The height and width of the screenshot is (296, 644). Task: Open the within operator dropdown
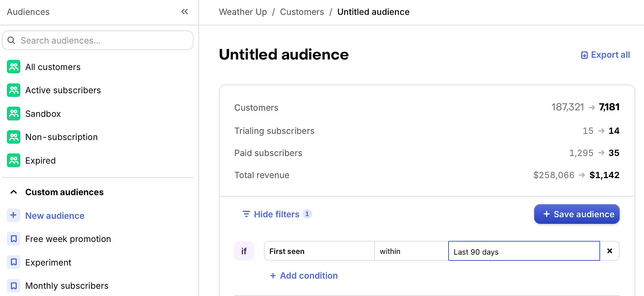[411, 251]
